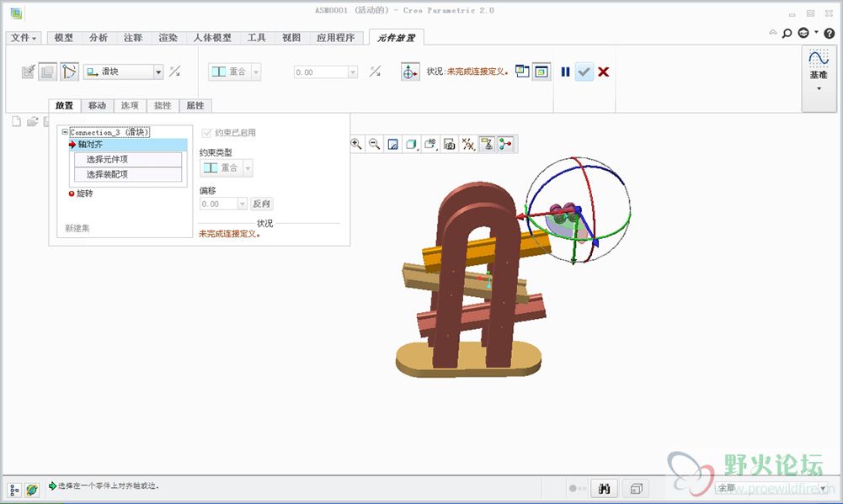The width and height of the screenshot is (843, 504).
Task: Click the flip offset direction icon in ribbon
Action: pyautogui.click(x=376, y=71)
